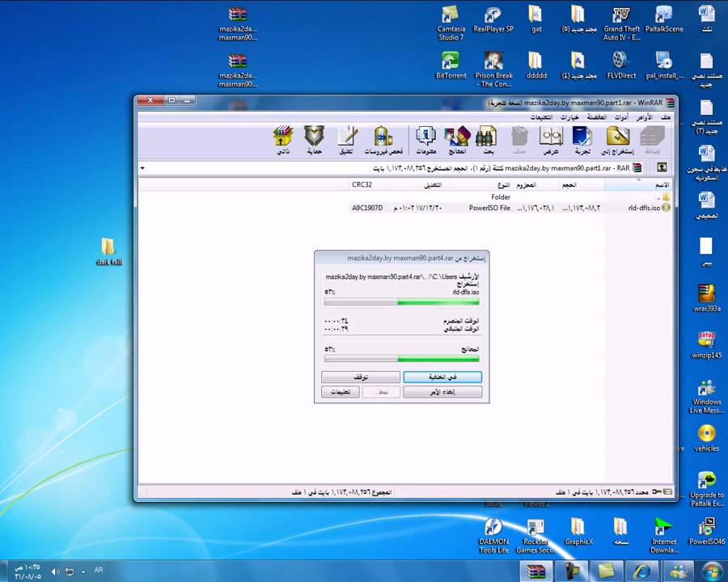728x582 pixels.
Task: Click the total processed (المعالج) progress bar
Action: pyautogui.click(x=401, y=359)
